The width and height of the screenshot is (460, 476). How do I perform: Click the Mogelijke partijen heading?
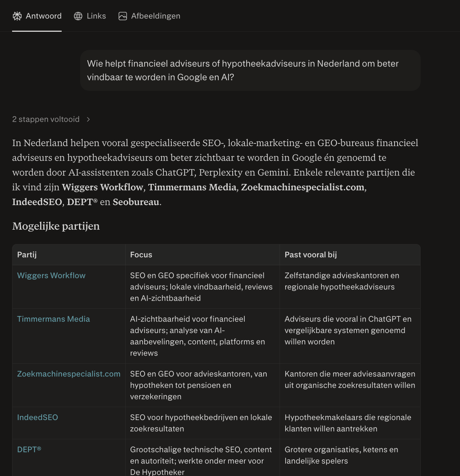pyautogui.click(x=56, y=226)
